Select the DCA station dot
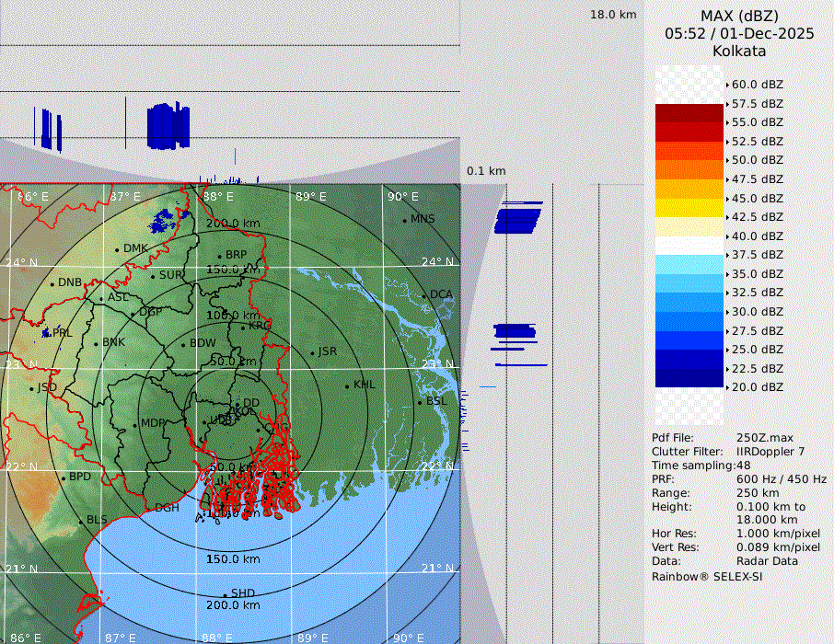This screenshot has width=834, height=644. [x=424, y=295]
